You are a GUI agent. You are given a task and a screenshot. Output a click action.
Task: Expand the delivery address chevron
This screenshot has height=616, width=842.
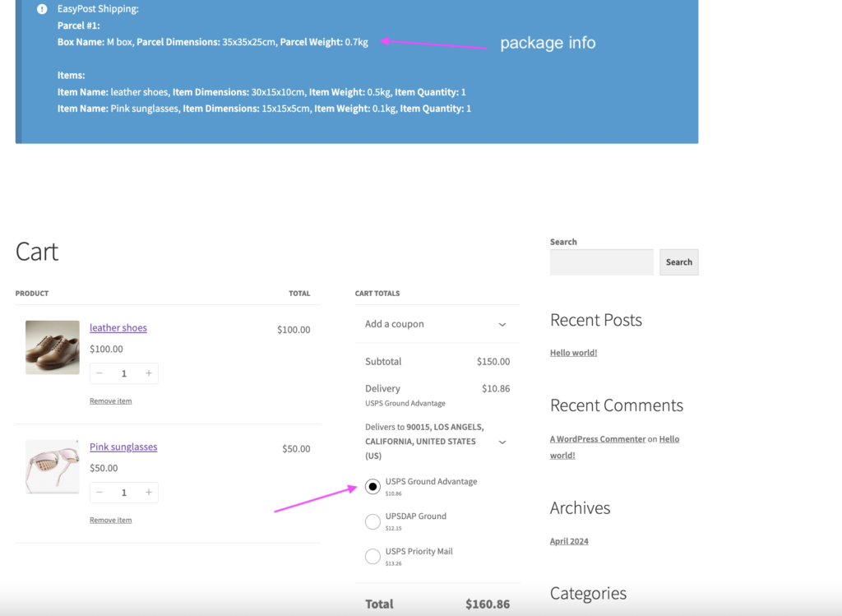coord(502,442)
